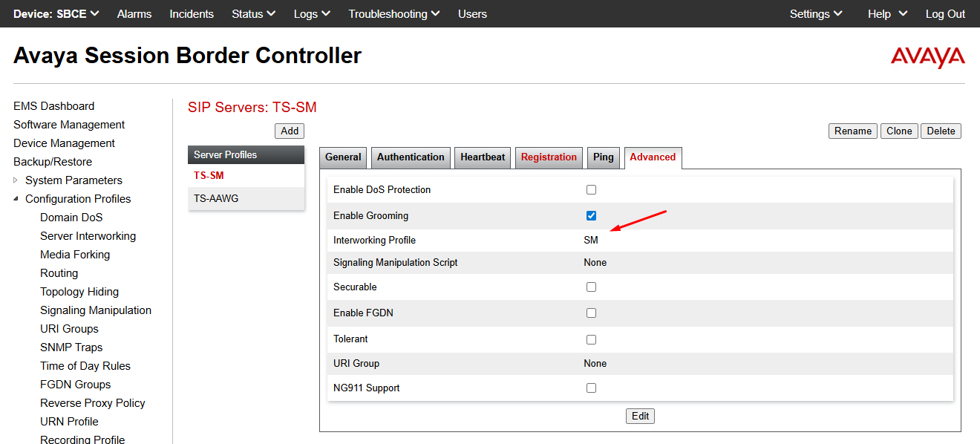
Task: Switch to the Heartbeat tab
Action: pyautogui.click(x=483, y=157)
